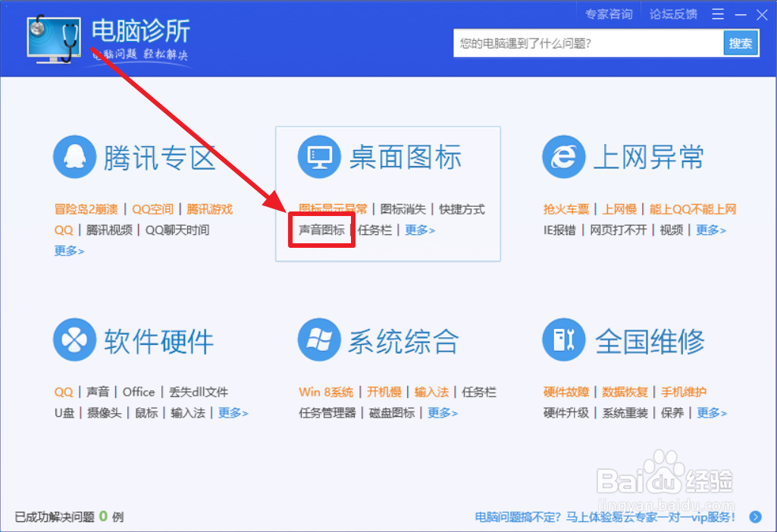Expand 更多 under 全国维修
Screen dimensions: 777x532
tap(712, 412)
